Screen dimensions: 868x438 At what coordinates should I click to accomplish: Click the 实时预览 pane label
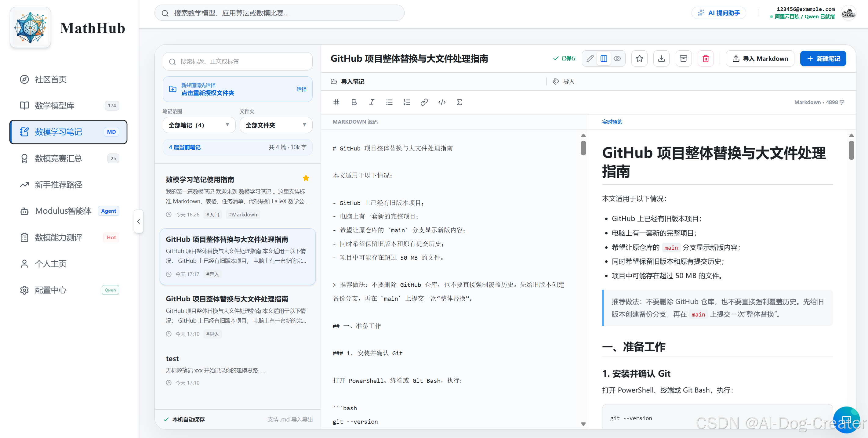click(x=612, y=122)
